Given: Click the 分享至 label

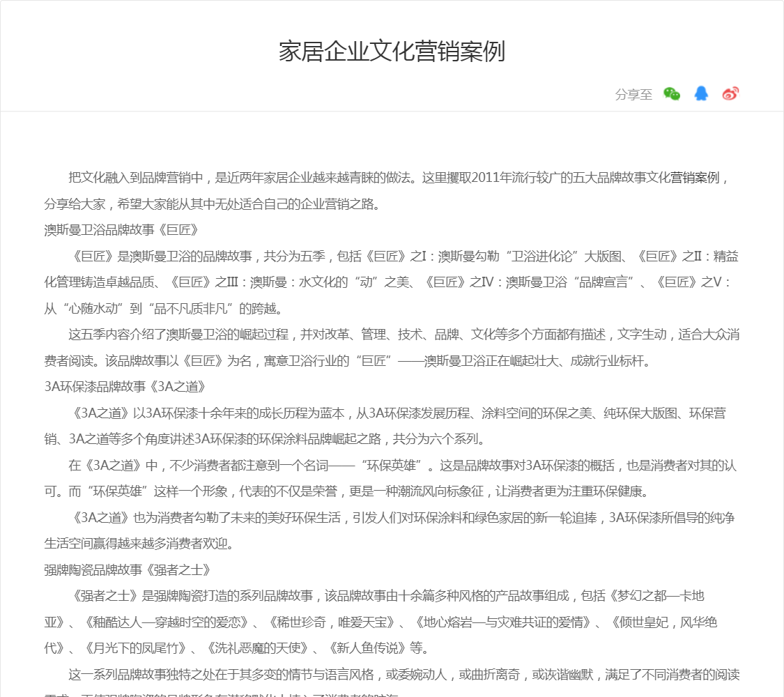Looking at the screenshot, I should [633, 95].
